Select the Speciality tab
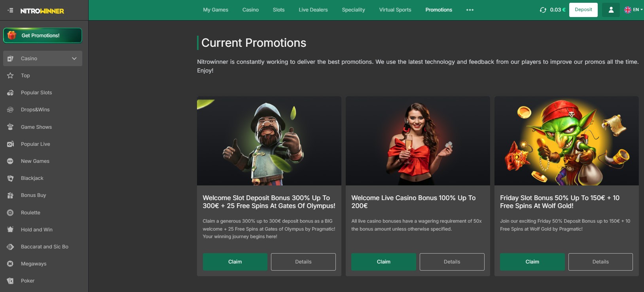This screenshot has height=292, width=644. [x=354, y=10]
